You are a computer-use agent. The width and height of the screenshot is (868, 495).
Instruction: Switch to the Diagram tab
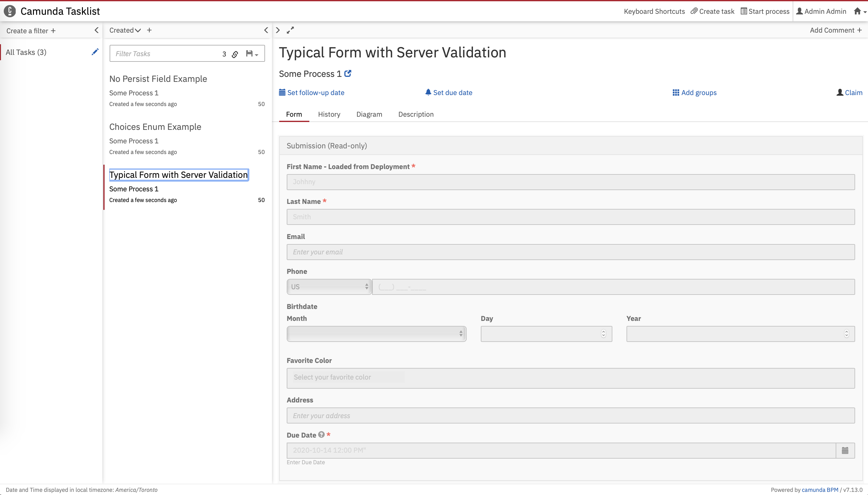tap(369, 114)
